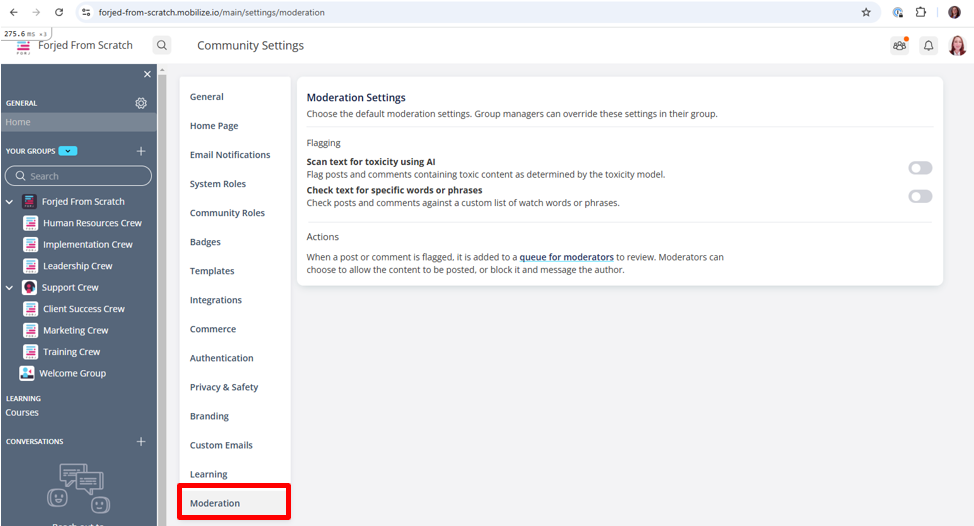Click the Welcome Group icon
This screenshot has width=974, height=526.
[x=27, y=373]
